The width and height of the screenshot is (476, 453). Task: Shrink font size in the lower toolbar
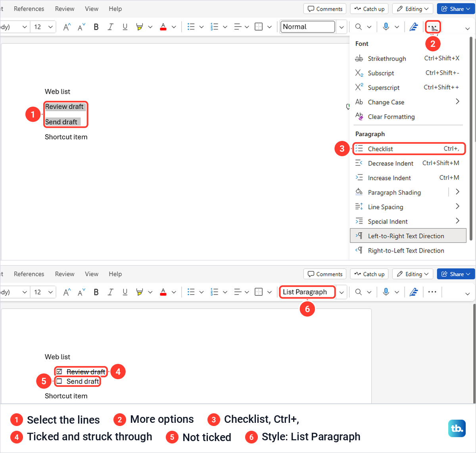(x=81, y=292)
